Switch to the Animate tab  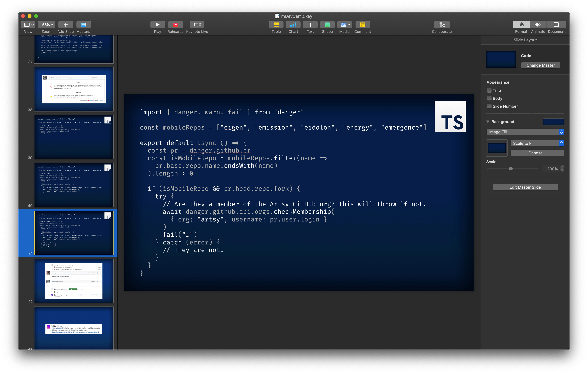pyautogui.click(x=538, y=25)
